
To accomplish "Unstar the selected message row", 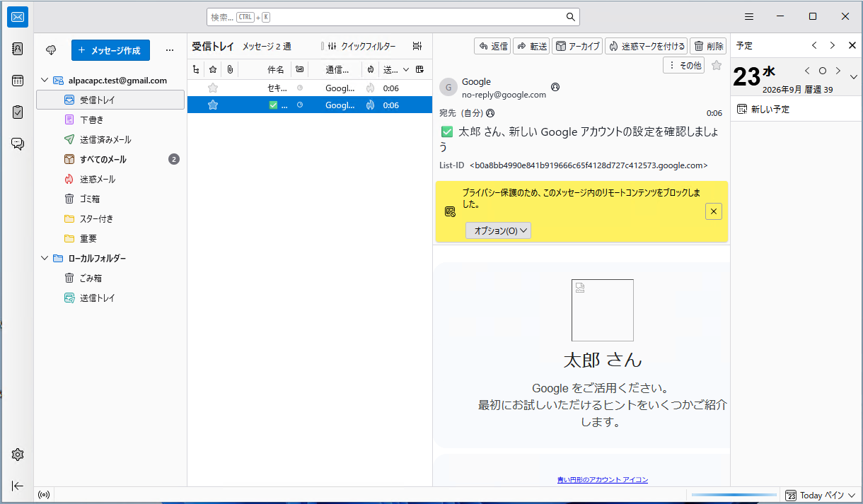I will click(x=212, y=105).
